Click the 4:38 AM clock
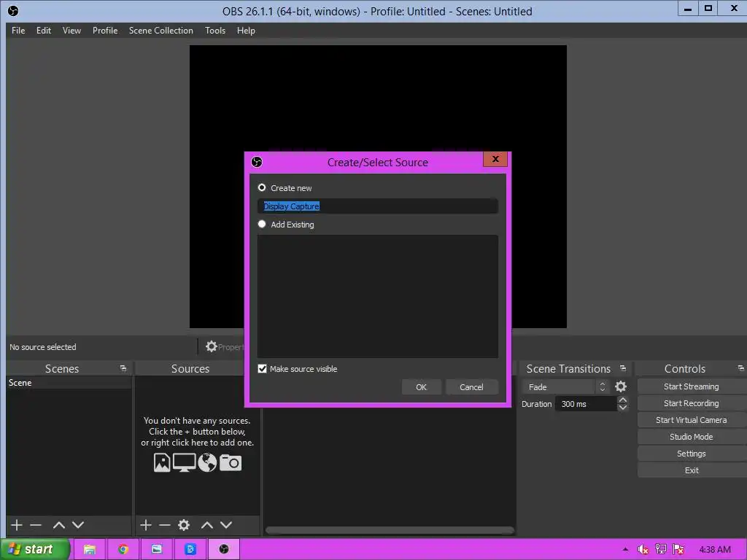Screen dimensions: 747x560 pos(715,550)
